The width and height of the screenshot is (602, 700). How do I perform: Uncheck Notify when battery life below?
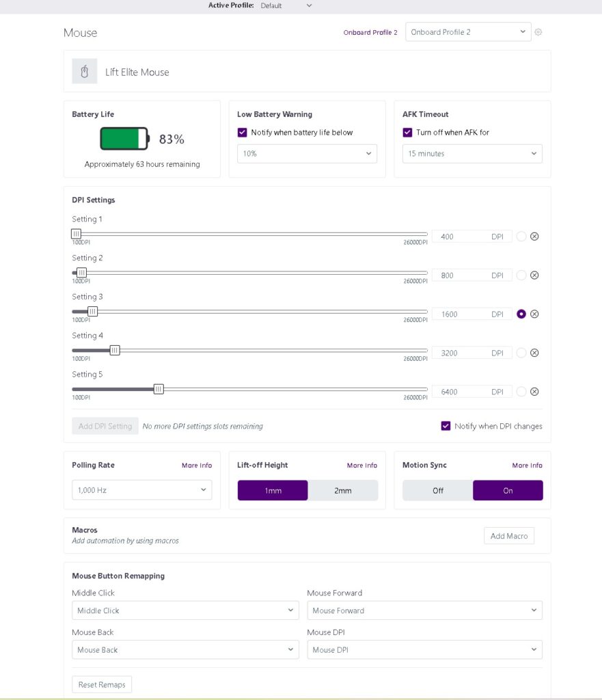[243, 133]
